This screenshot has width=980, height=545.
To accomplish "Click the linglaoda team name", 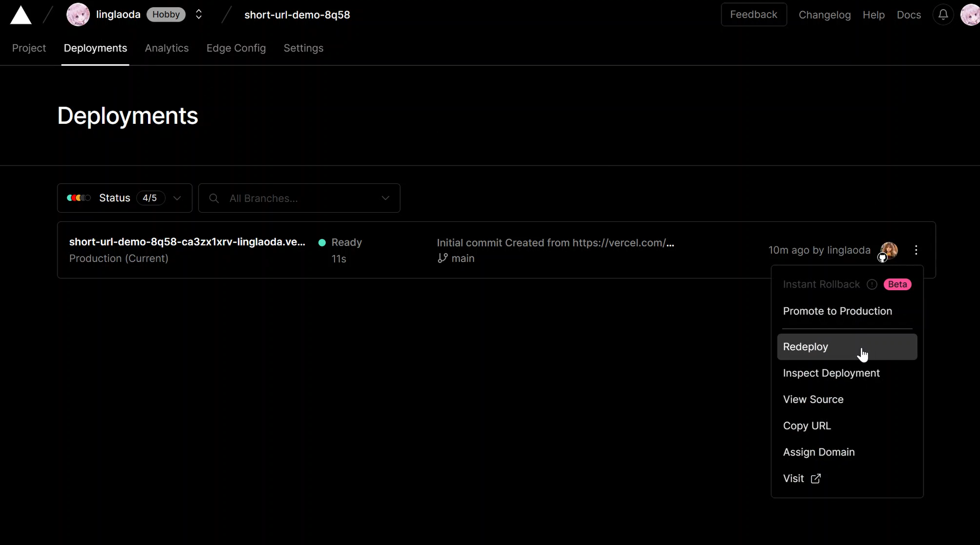I will click(118, 14).
